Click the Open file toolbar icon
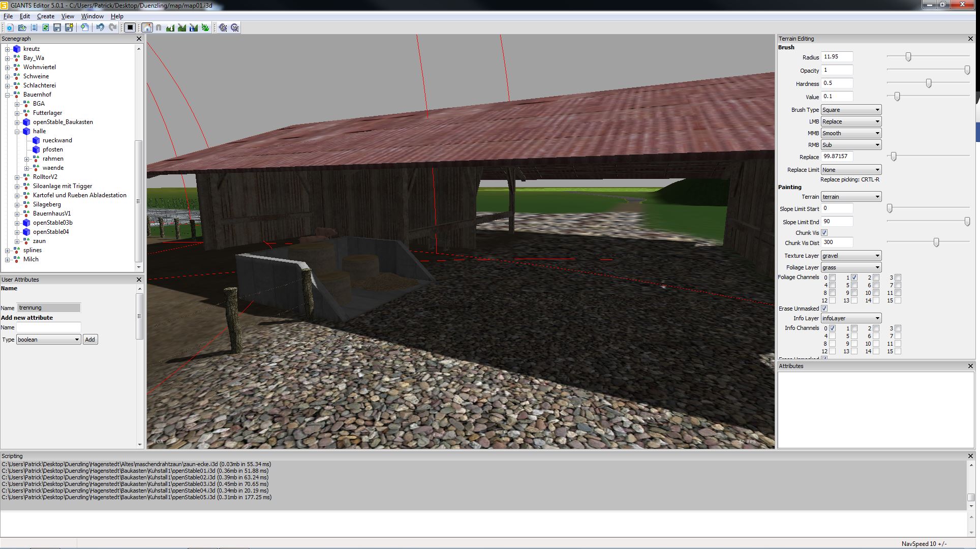Viewport: 980px width, 549px height. tap(22, 27)
